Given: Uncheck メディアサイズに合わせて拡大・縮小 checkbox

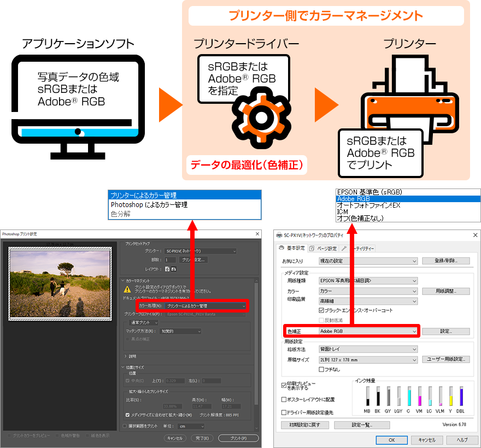Looking at the screenshot, I should coord(127,415).
